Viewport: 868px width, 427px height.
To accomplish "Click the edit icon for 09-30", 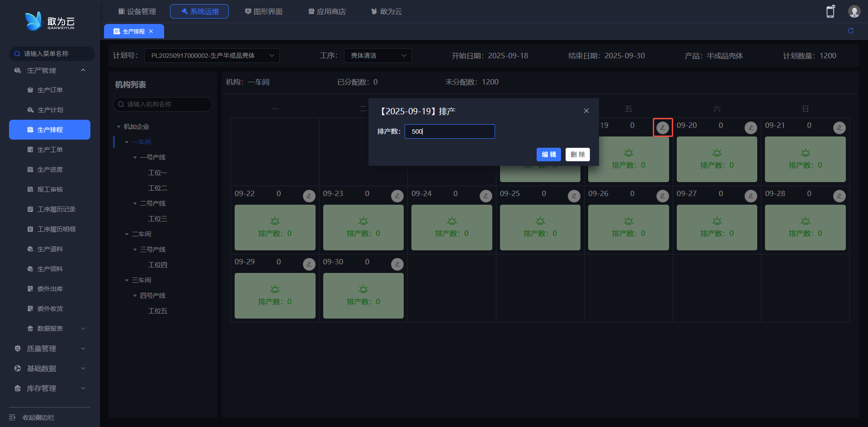I will pos(397,264).
